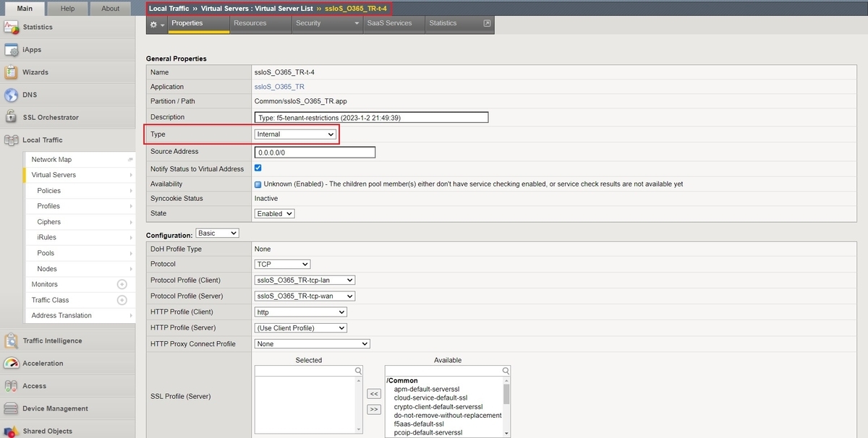Select the Local Traffic module icon
Viewport: 868px width, 438px height.
coord(43,139)
